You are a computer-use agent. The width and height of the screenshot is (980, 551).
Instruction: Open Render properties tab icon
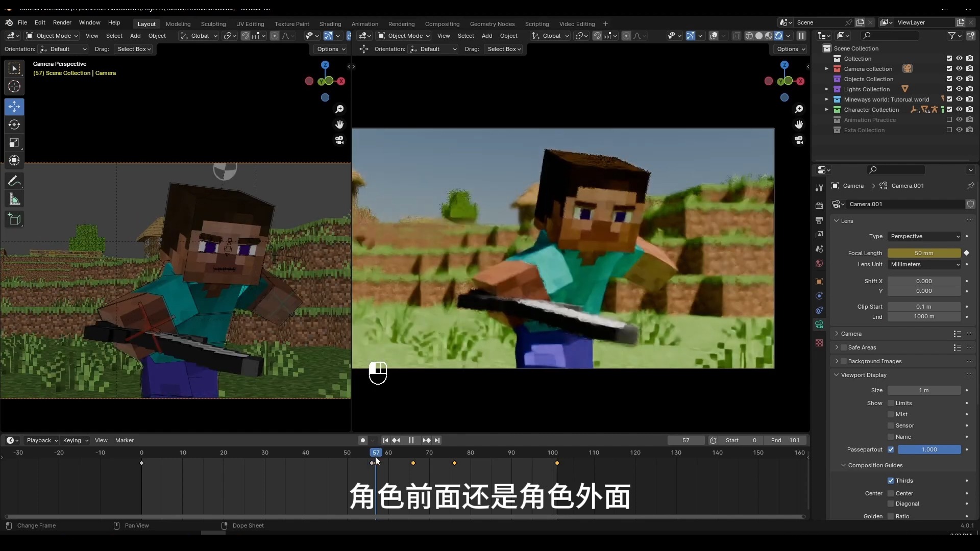819,206
